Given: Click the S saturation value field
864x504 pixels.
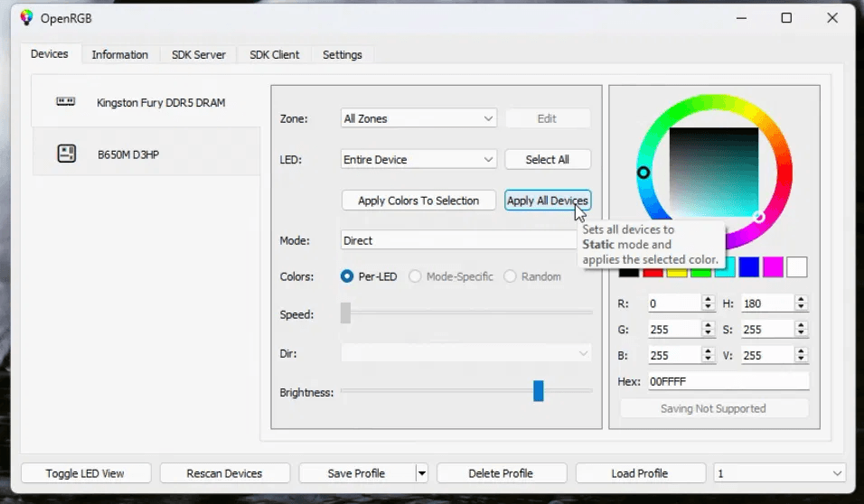Looking at the screenshot, I should pyautogui.click(x=767, y=330).
